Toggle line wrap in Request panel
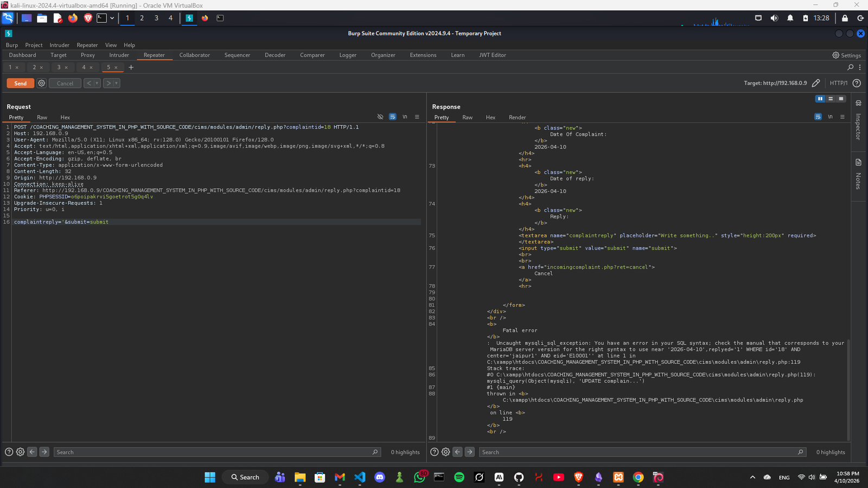The image size is (868, 488). 392,117
